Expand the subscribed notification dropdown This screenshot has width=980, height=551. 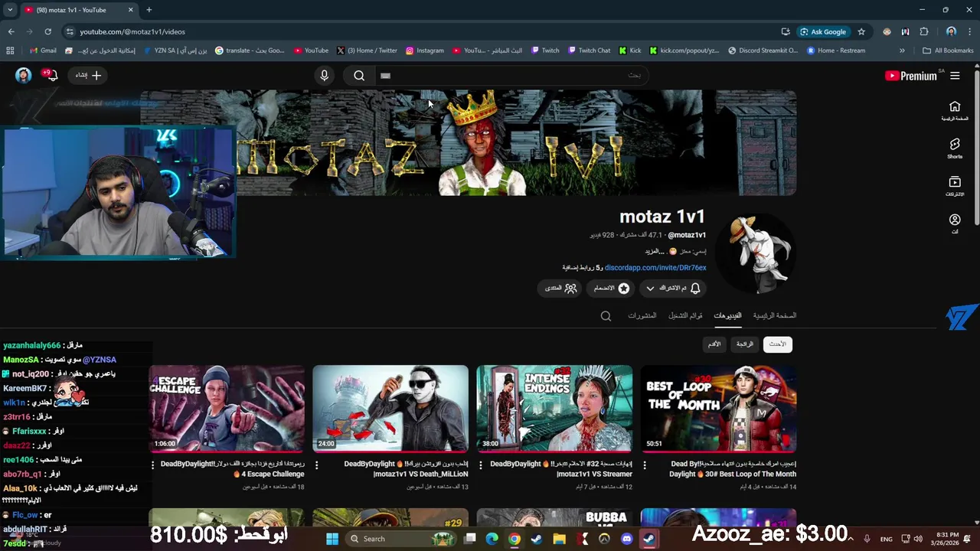coord(650,289)
